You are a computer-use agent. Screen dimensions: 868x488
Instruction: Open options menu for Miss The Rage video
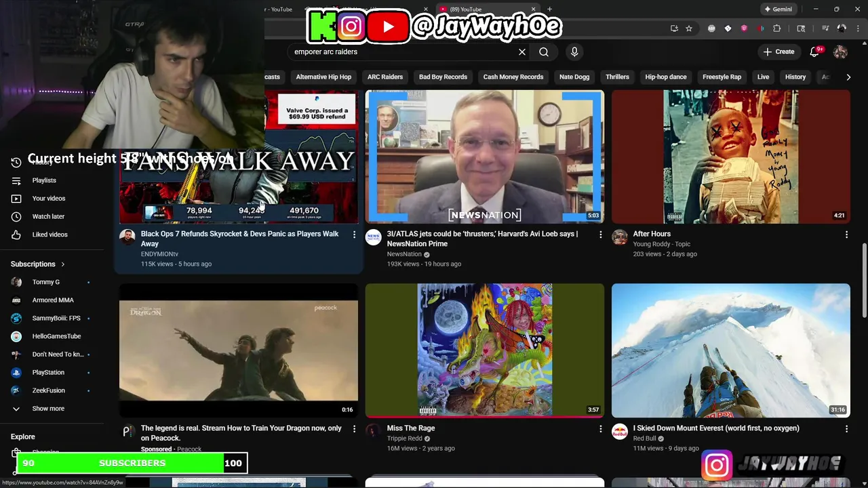pyautogui.click(x=600, y=428)
